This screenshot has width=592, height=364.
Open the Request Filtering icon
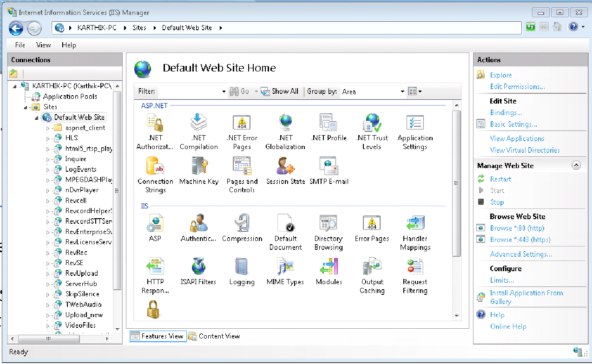coord(415,267)
